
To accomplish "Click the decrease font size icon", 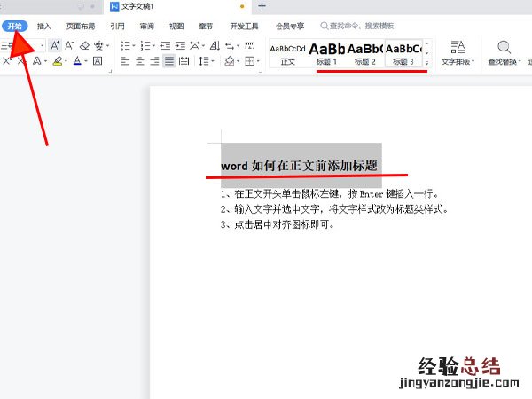I will (x=69, y=45).
